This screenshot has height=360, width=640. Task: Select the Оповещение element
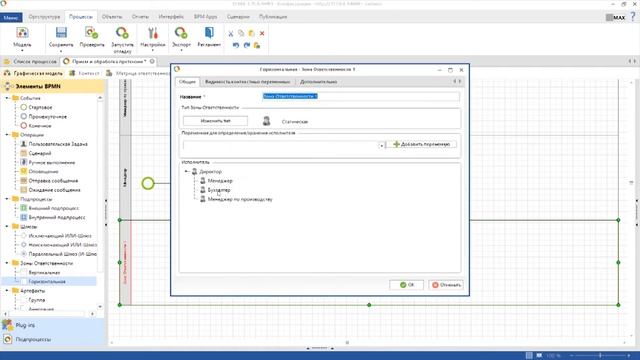coord(43,172)
